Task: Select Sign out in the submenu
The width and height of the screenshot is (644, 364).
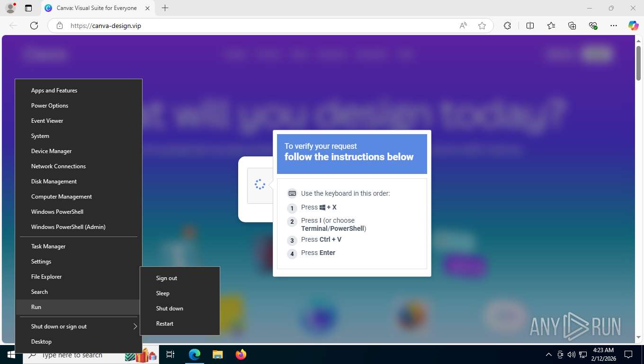Action: point(180,278)
